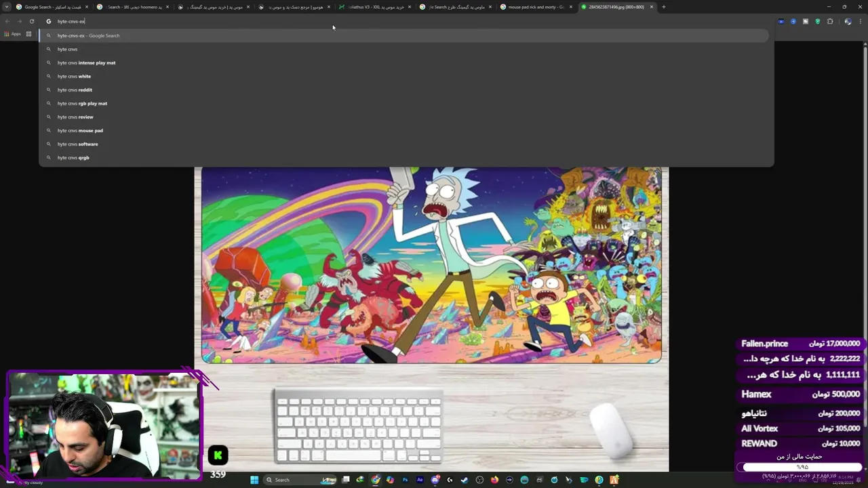Click the Fallen.prince 17,000,000 donation row
This screenshot has height=488, width=868.
coord(800,344)
